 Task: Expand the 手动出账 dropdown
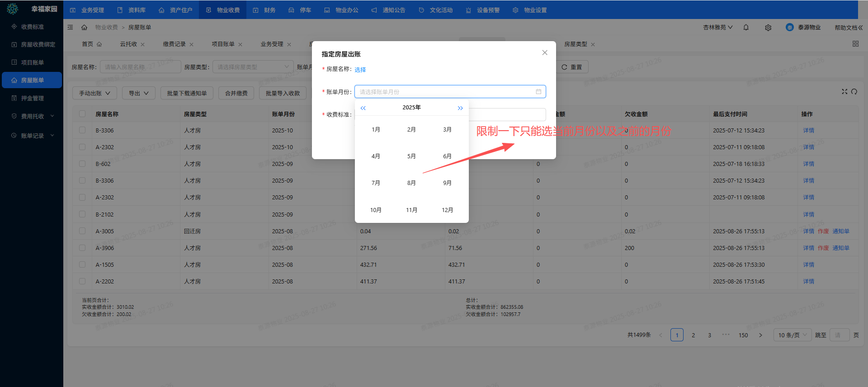94,93
